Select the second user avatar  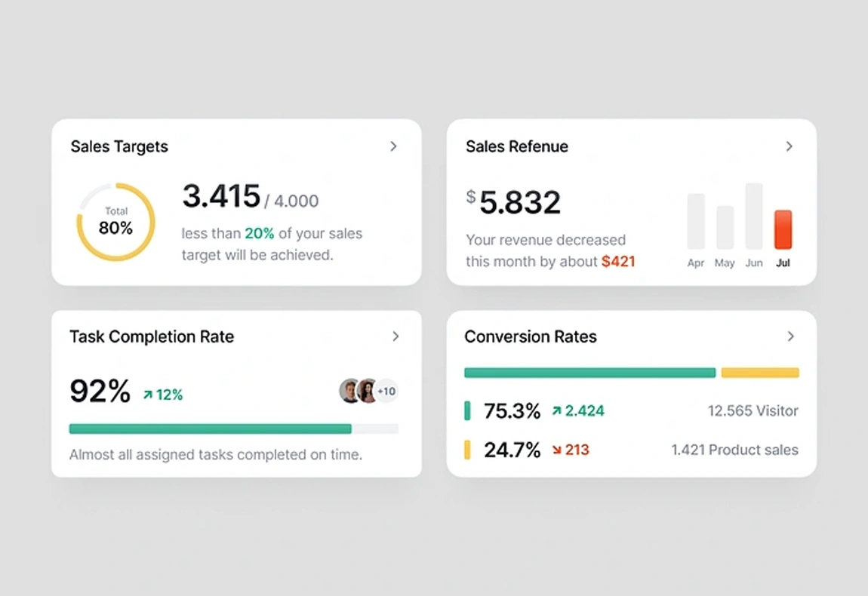click(x=368, y=391)
